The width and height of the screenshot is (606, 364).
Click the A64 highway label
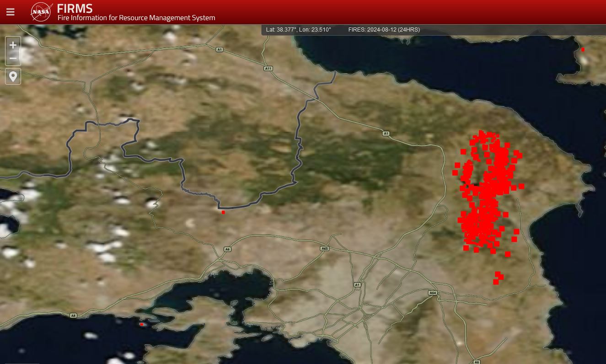point(433,293)
